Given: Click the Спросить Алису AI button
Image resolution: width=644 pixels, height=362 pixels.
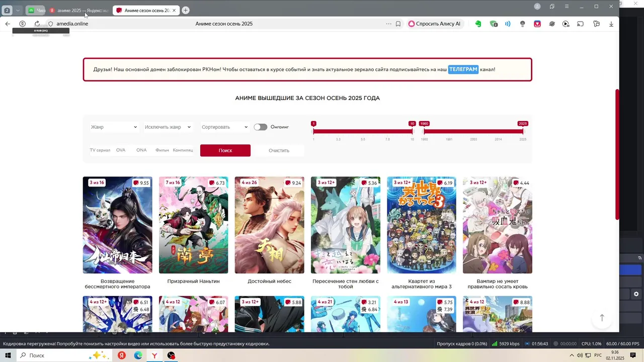Looking at the screenshot, I should click(x=434, y=24).
